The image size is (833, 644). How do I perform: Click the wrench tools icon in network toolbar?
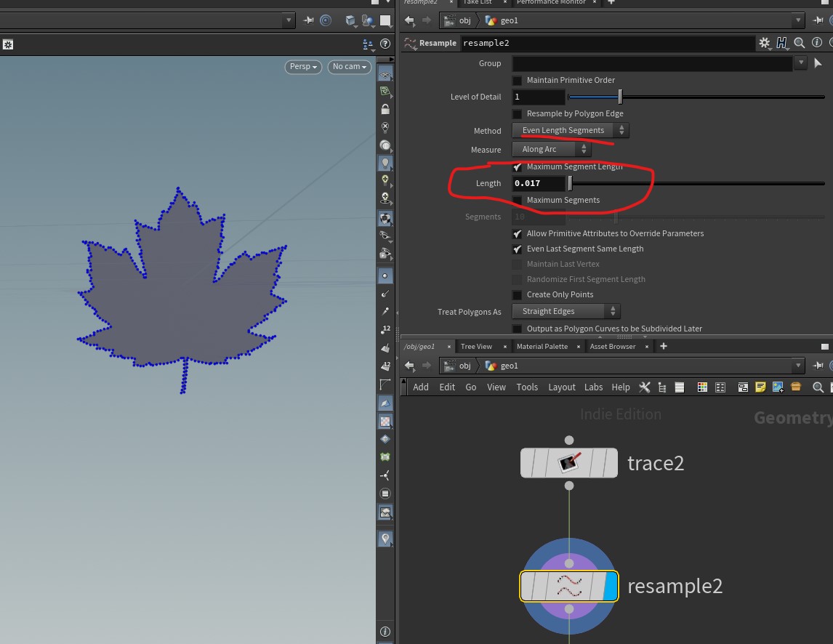coord(644,387)
